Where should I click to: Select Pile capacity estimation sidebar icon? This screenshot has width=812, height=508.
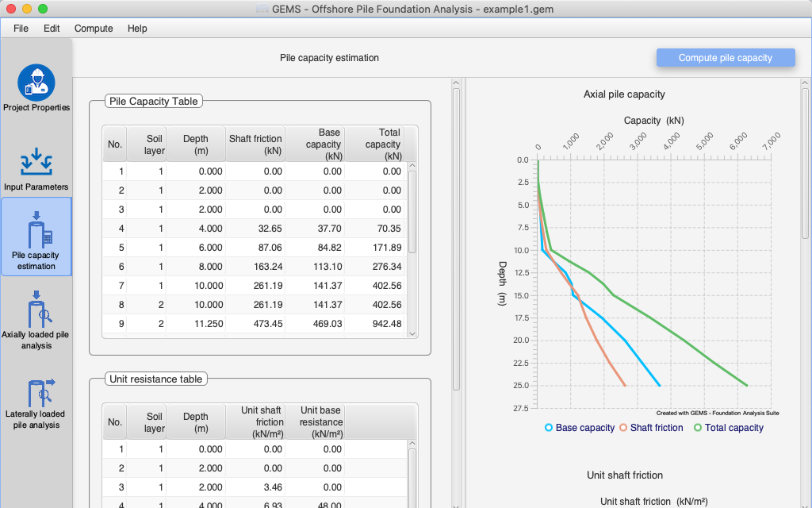[36, 237]
